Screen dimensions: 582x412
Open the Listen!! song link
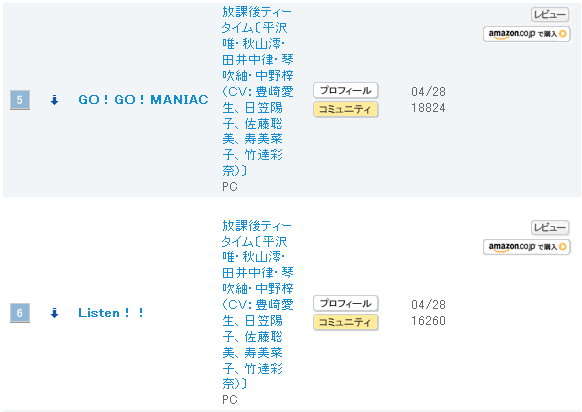(x=111, y=313)
